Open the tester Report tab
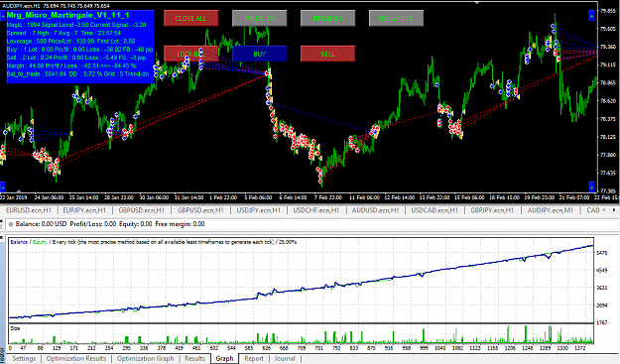The image size is (620, 364). [254, 358]
